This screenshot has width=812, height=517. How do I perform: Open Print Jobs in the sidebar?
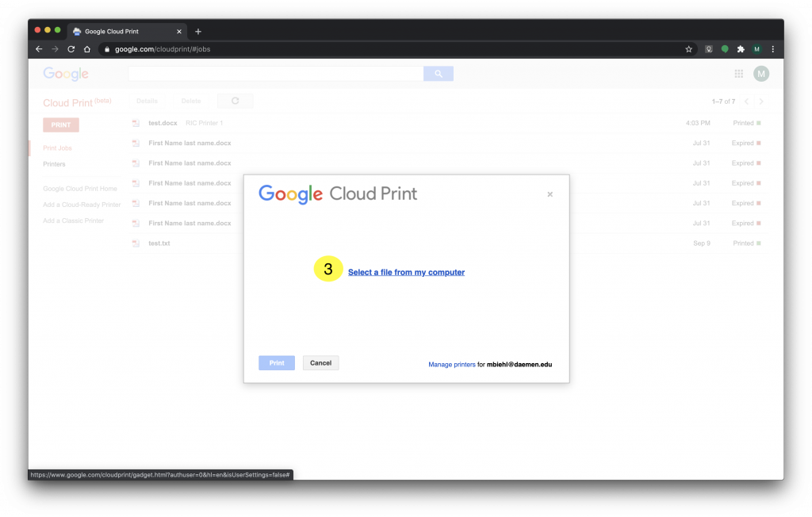point(57,148)
